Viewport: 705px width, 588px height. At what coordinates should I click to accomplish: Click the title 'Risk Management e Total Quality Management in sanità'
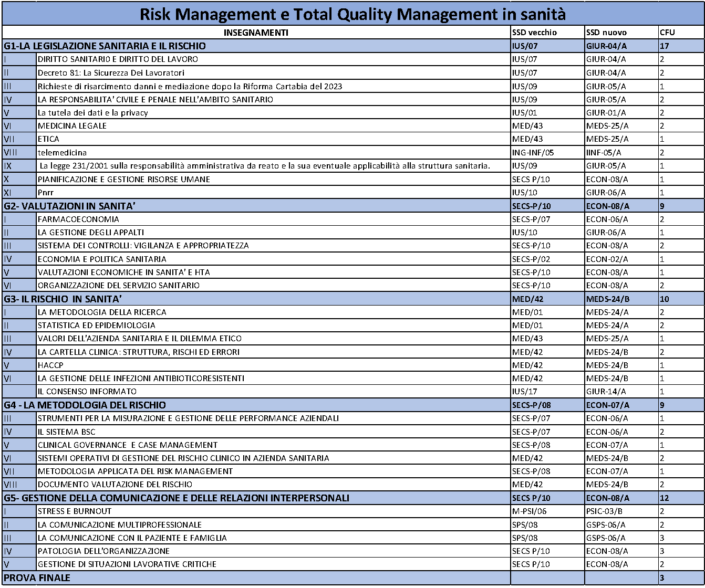pyautogui.click(x=352, y=14)
